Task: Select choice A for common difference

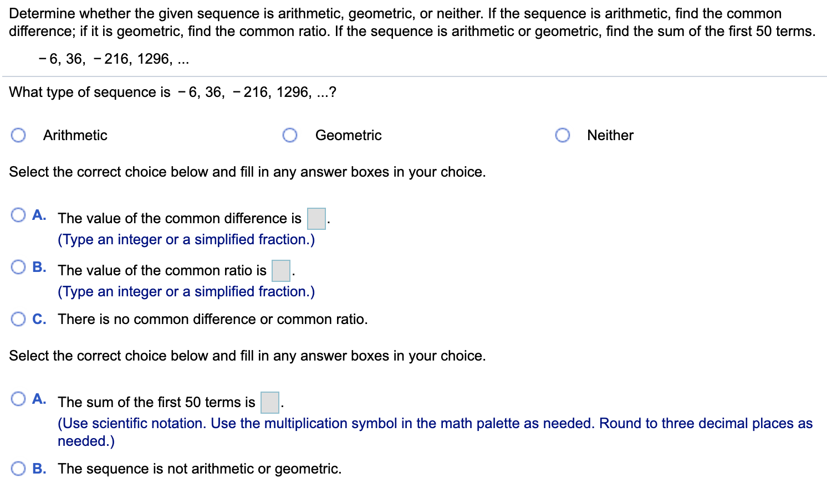Action: pos(18,215)
